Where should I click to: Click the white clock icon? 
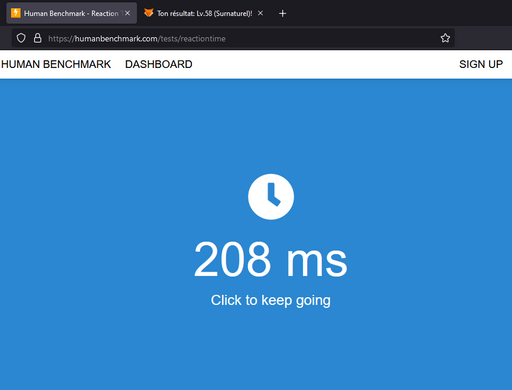click(x=271, y=197)
